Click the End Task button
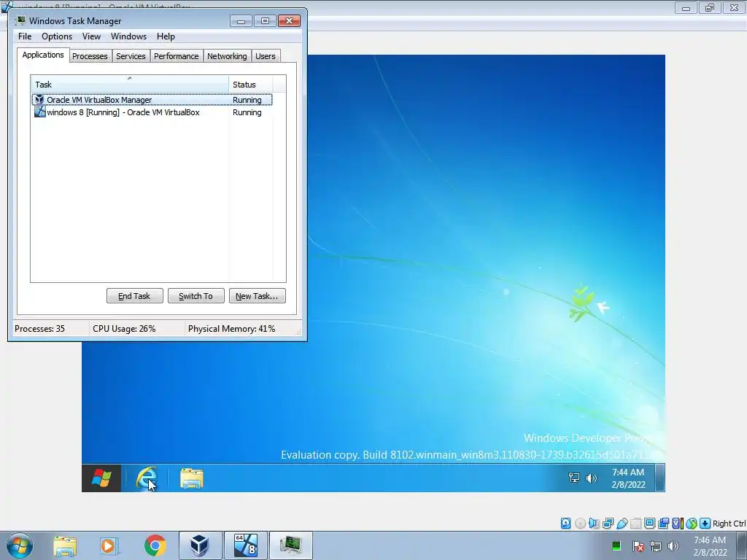The image size is (747, 560). click(x=135, y=296)
